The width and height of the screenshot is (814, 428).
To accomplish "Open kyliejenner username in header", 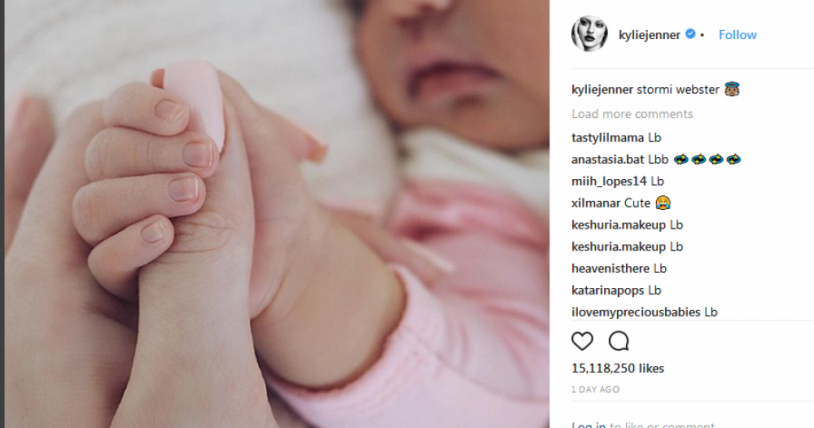I will pyautogui.click(x=649, y=35).
